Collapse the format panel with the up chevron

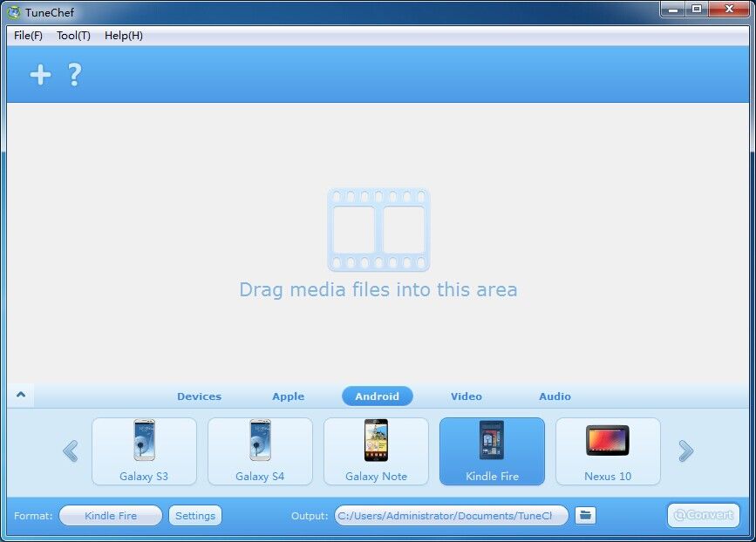[x=21, y=395]
